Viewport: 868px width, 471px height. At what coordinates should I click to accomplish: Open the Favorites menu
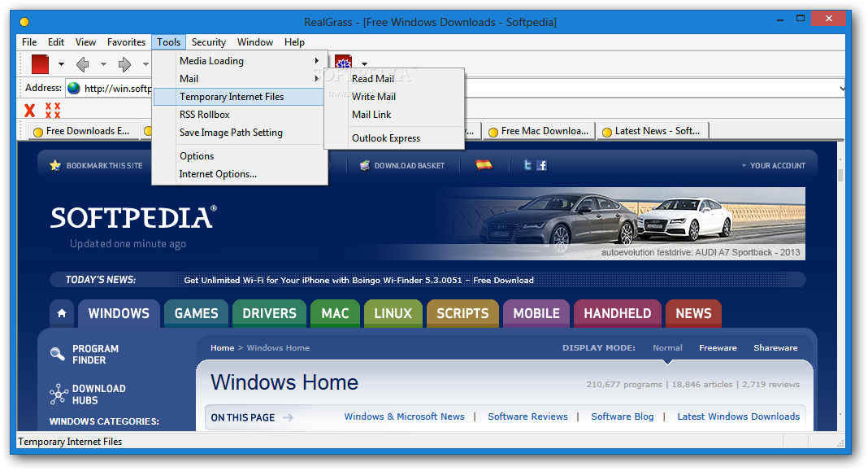(126, 42)
